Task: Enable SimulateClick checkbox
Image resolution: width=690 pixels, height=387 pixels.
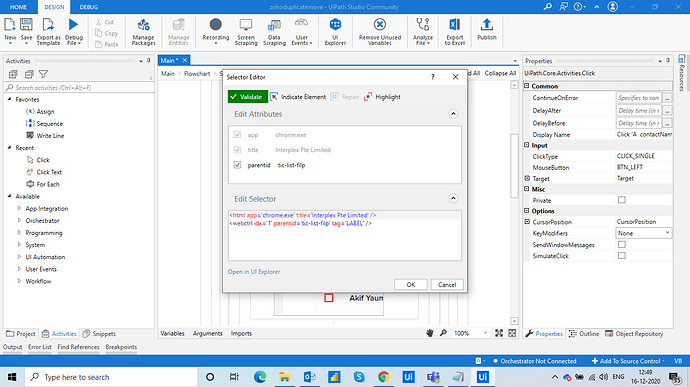Action: 621,255
